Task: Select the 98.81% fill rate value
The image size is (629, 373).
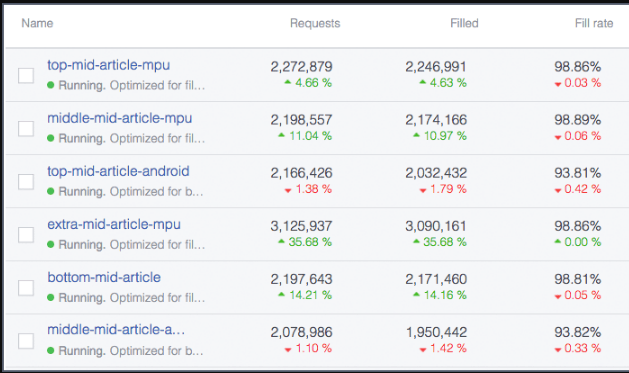Action: pyautogui.click(x=578, y=279)
